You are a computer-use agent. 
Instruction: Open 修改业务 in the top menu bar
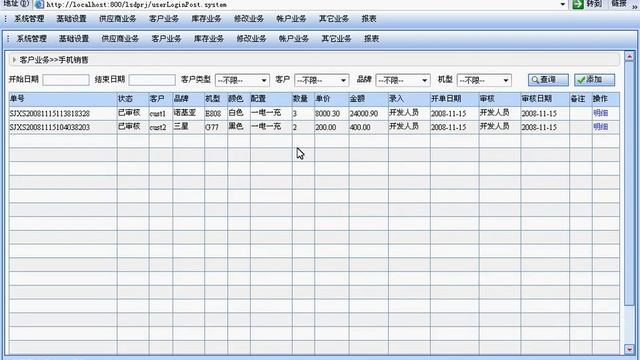point(249,19)
